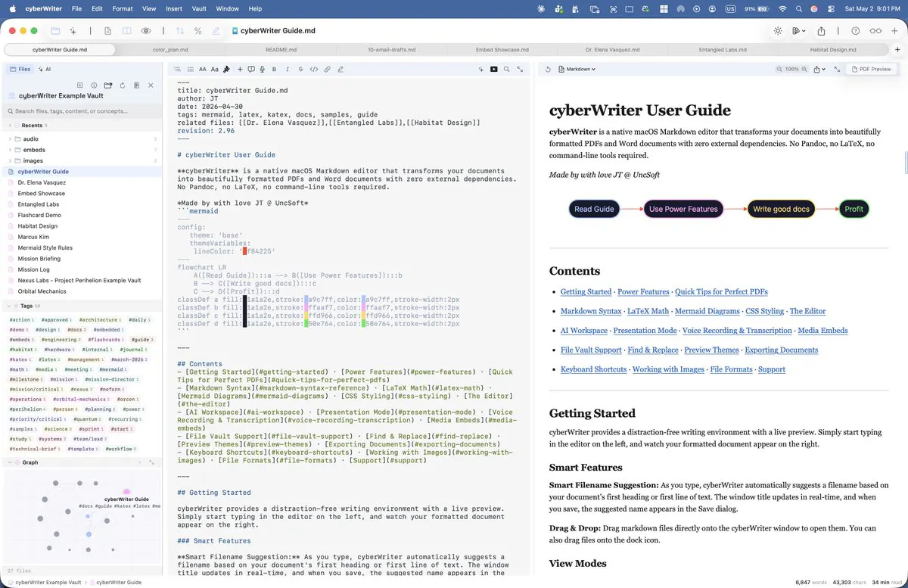Click the Aa case icon
This screenshot has height=588, width=908.
coord(214,69)
